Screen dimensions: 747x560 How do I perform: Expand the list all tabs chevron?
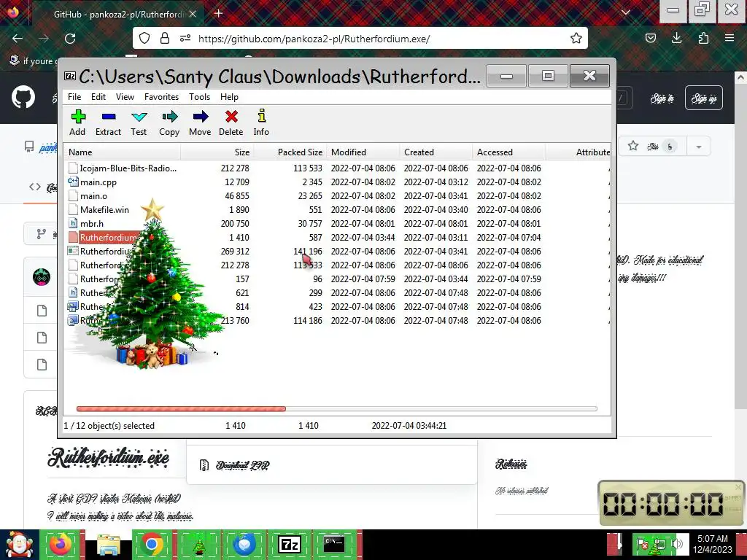[x=626, y=12]
